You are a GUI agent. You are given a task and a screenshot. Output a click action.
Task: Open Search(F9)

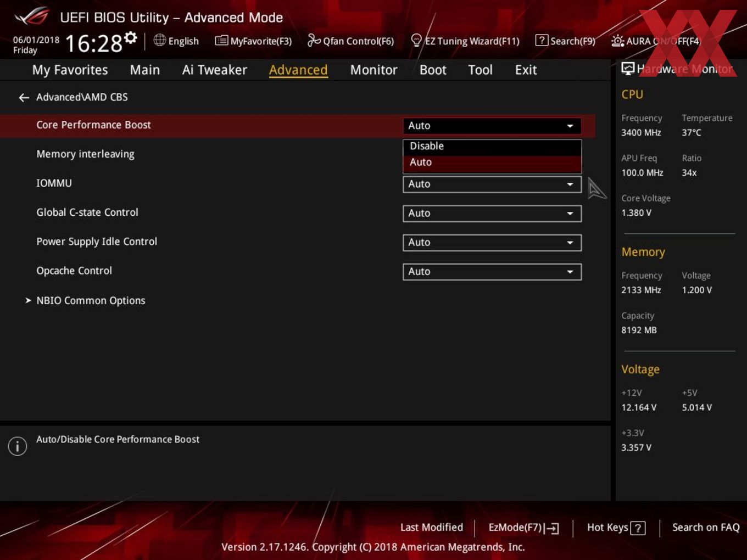pyautogui.click(x=565, y=41)
